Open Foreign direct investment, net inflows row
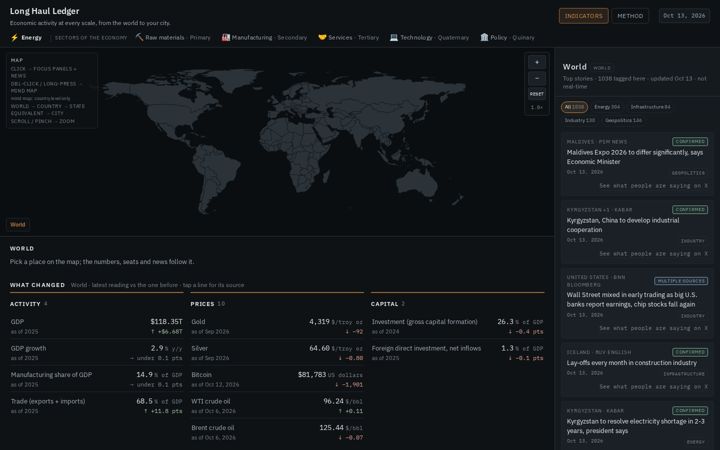 click(457, 353)
